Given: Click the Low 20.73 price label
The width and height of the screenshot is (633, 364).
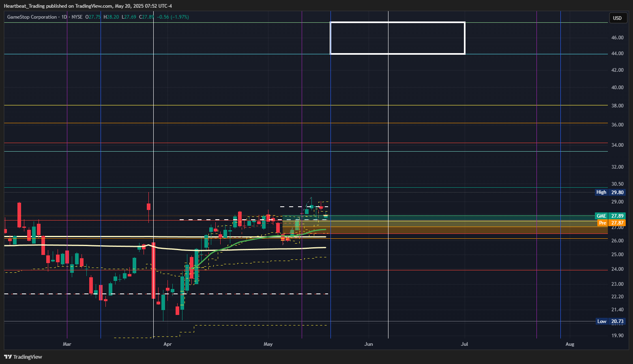Looking at the screenshot, I should (610, 321).
